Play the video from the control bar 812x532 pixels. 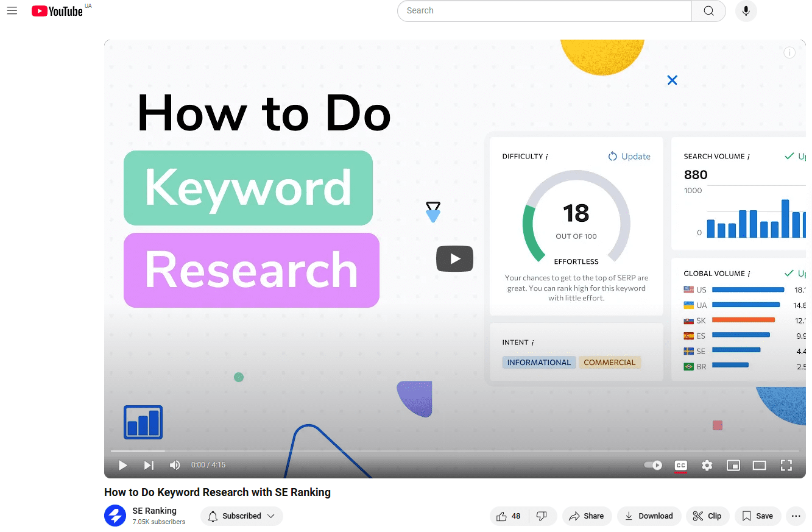(x=122, y=465)
